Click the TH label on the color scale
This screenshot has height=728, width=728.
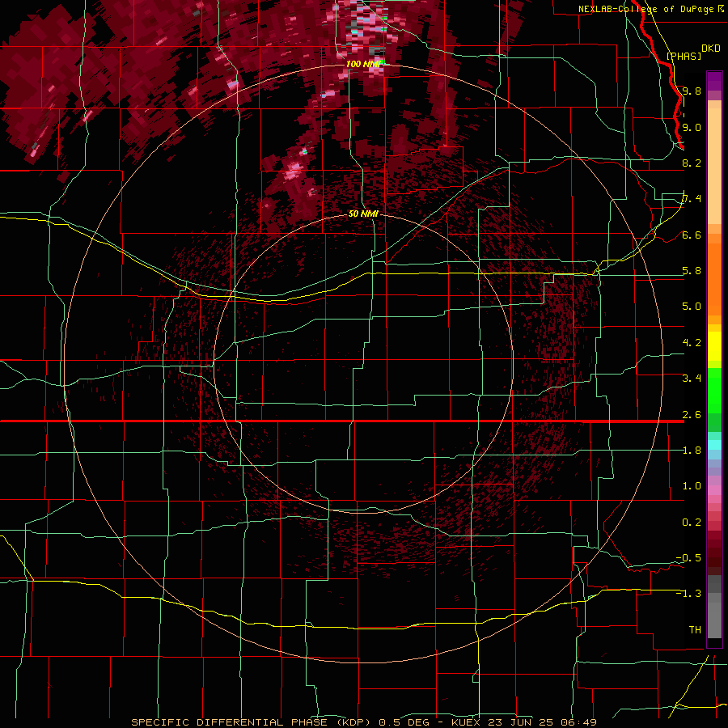[695, 630]
